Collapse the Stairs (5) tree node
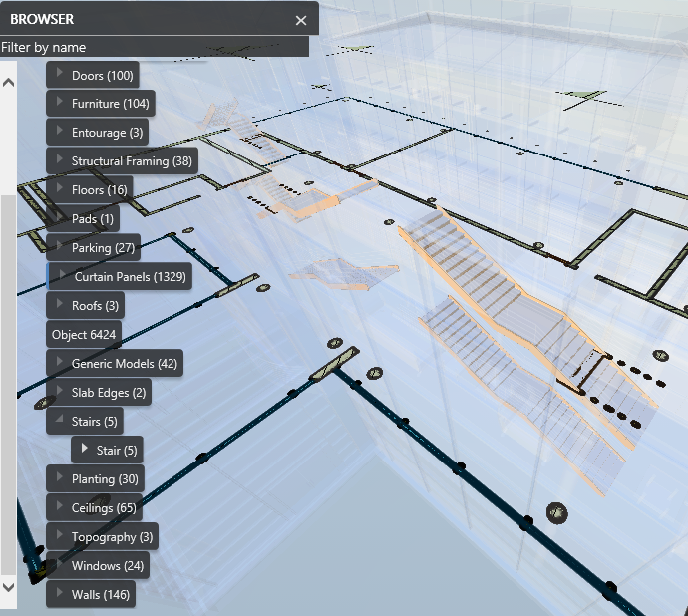Screen dimensions: 688x616 (x=60, y=422)
